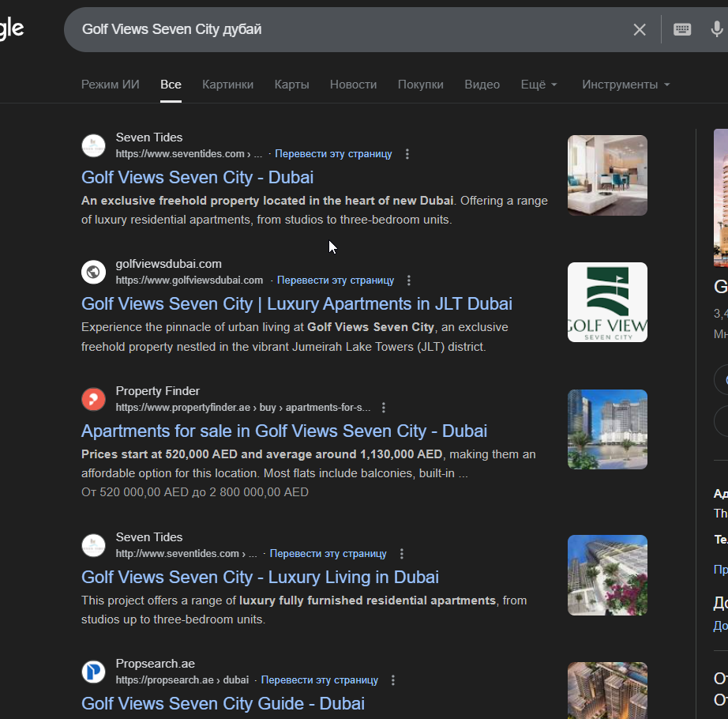Image resolution: width=728 pixels, height=719 pixels.
Task: Switch to Картинки tab
Action: [228, 85]
